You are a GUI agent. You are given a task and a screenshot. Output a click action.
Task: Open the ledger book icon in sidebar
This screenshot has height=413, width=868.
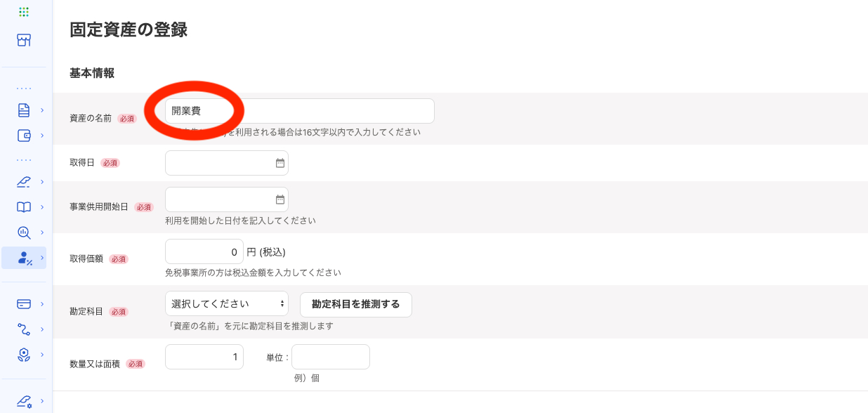coord(25,206)
